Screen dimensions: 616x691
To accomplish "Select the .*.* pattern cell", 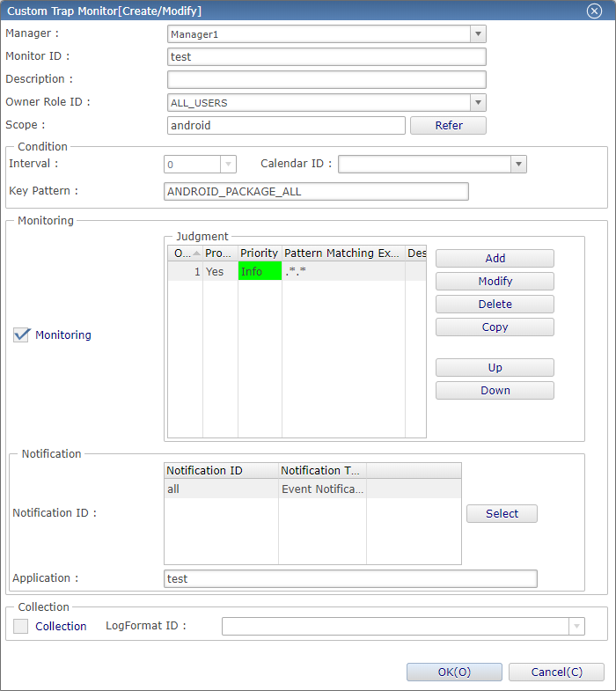I will click(343, 271).
